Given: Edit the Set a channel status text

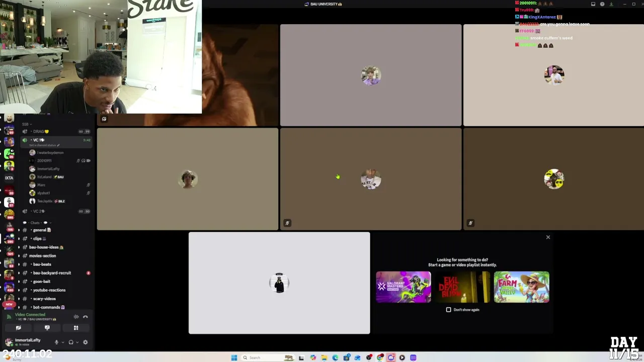Looking at the screenshot, I should click(44, 145).
